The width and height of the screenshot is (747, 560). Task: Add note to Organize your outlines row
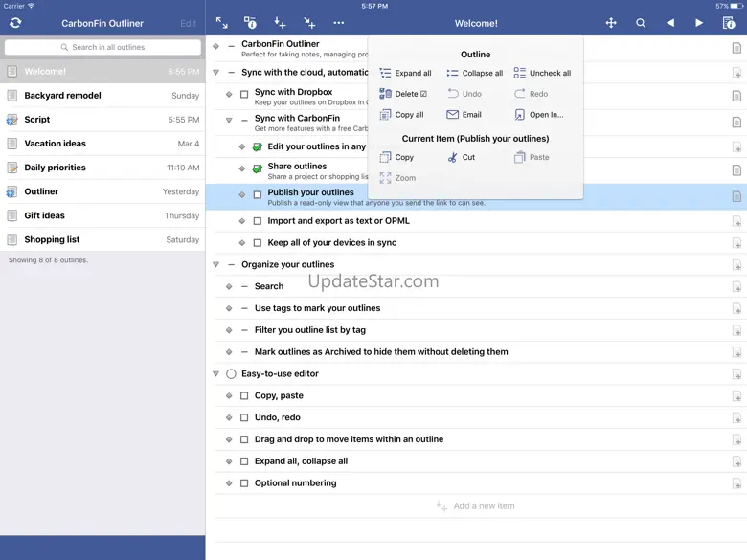736,265
